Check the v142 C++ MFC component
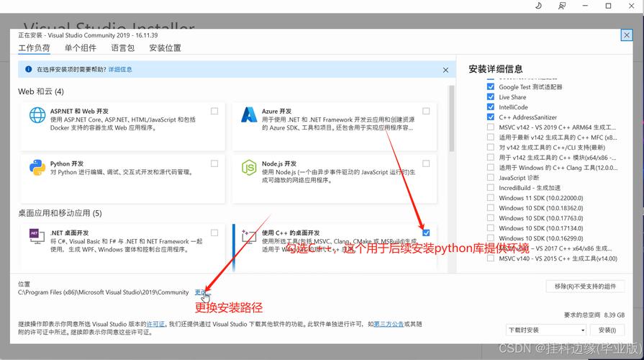The image size is (644, 360). point(491,138)
